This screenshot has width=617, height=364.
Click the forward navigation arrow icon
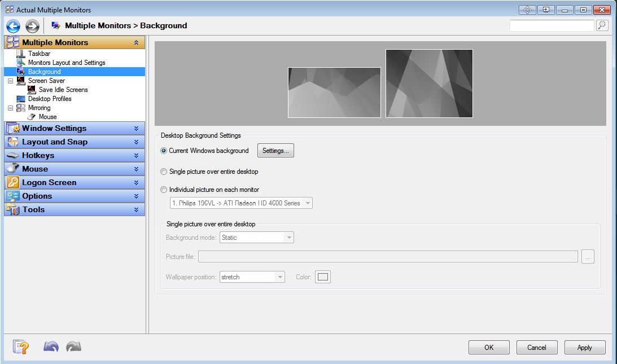pyautogui.click(x=32, y=26)
